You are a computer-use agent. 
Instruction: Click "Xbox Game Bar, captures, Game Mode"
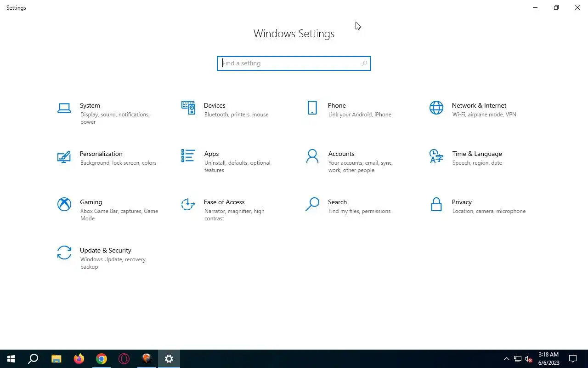coord(119,215)
